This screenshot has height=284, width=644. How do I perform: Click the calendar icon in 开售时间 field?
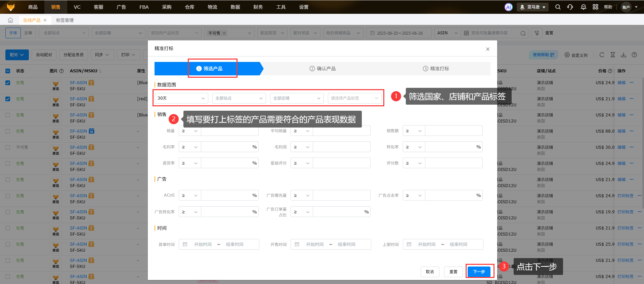tap(297, 244)
